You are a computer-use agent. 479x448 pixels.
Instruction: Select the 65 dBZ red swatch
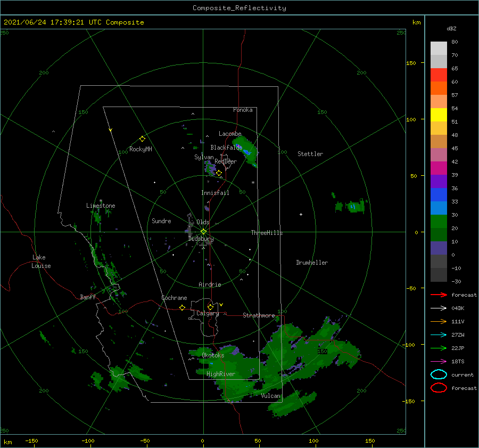pos(439,75)
